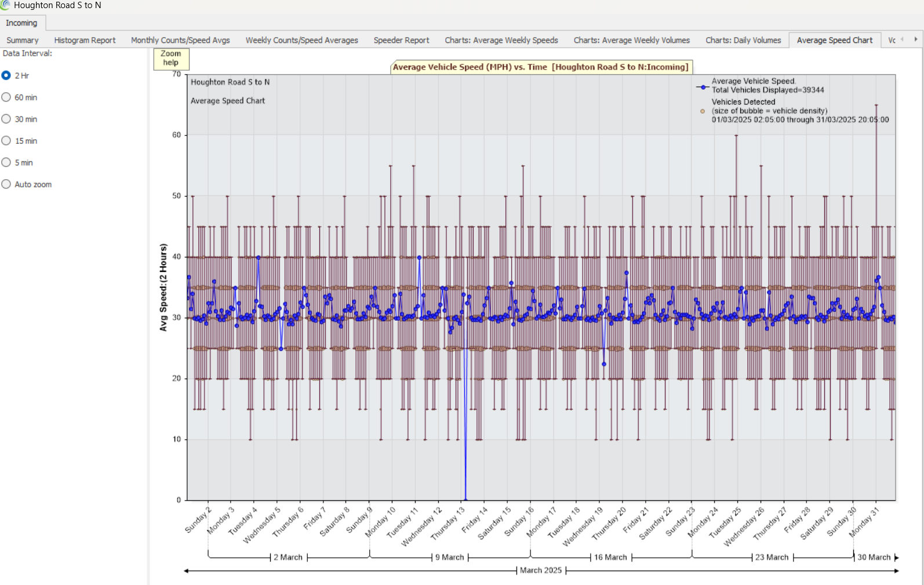This screenshot has width=924, height=585.
Task: Go to the Speeder Report tab
Action: pos(401,40)
